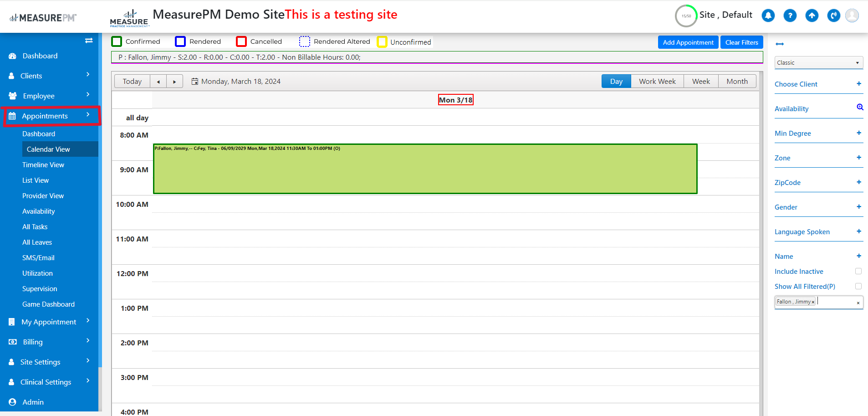Click the phone callback icon in header

pyautogui.click(x=834, y=15)
